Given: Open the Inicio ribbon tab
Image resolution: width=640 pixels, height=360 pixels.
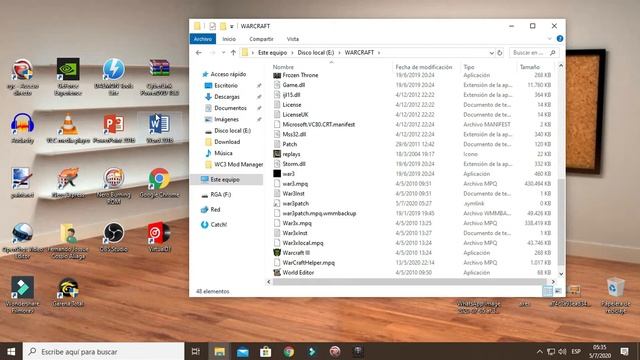Looking at the screenshot, I should (x=229, y=39).
